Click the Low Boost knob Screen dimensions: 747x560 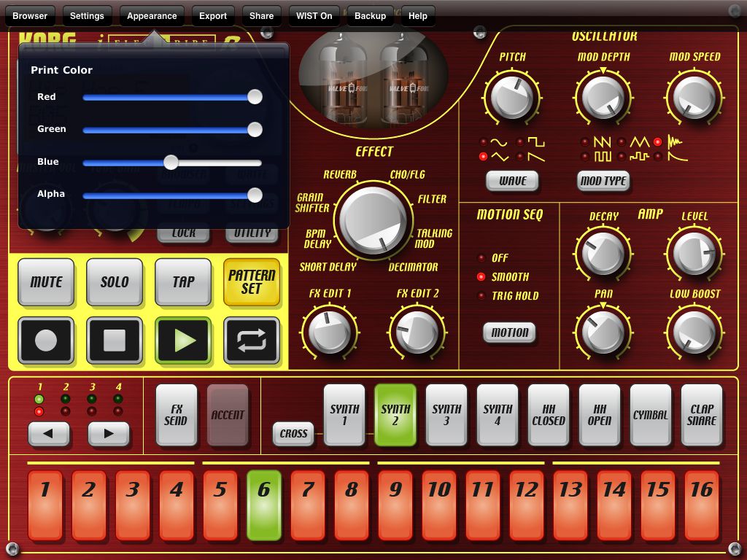tap(694, 332)
